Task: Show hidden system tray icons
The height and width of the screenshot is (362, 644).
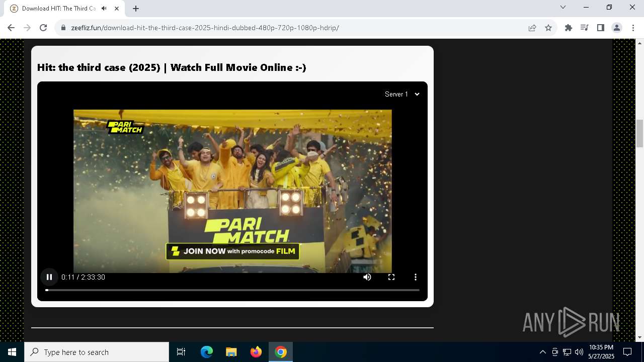Action: click(x=542, y=352)
